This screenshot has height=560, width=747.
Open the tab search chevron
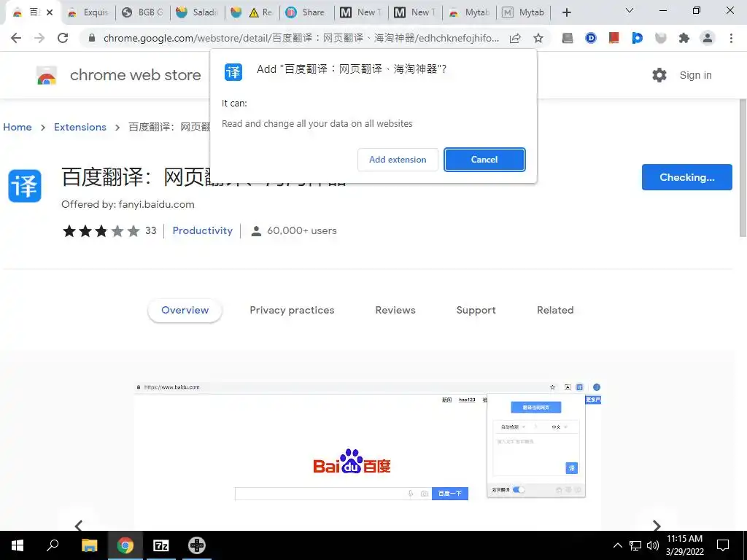(629, 10)
